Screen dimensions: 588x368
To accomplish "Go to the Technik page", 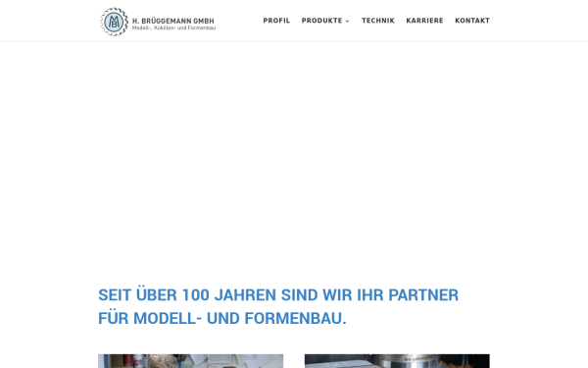I will click(x=378, y=21).
